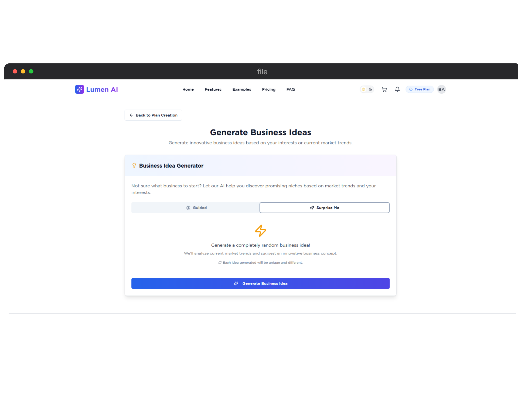Viewport: 518px width, 420px height.
Task: Click the refresh icon next to unique idea note
Action: pos(220,263)
